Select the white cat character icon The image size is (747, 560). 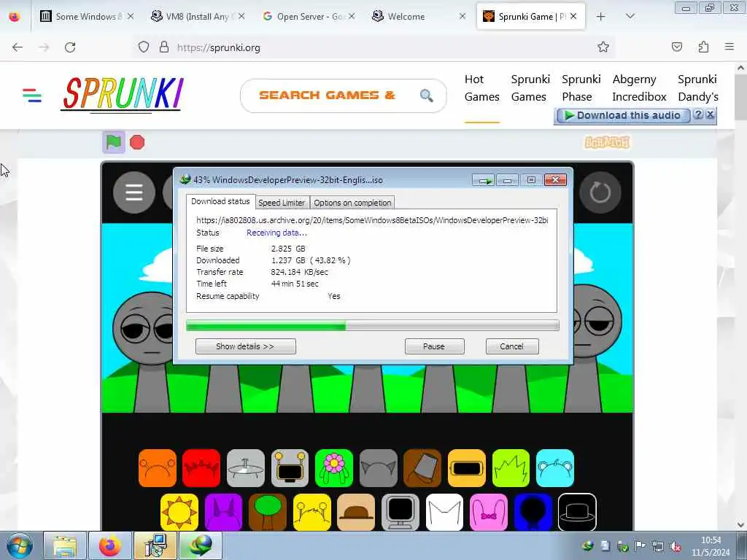(444, 513)
